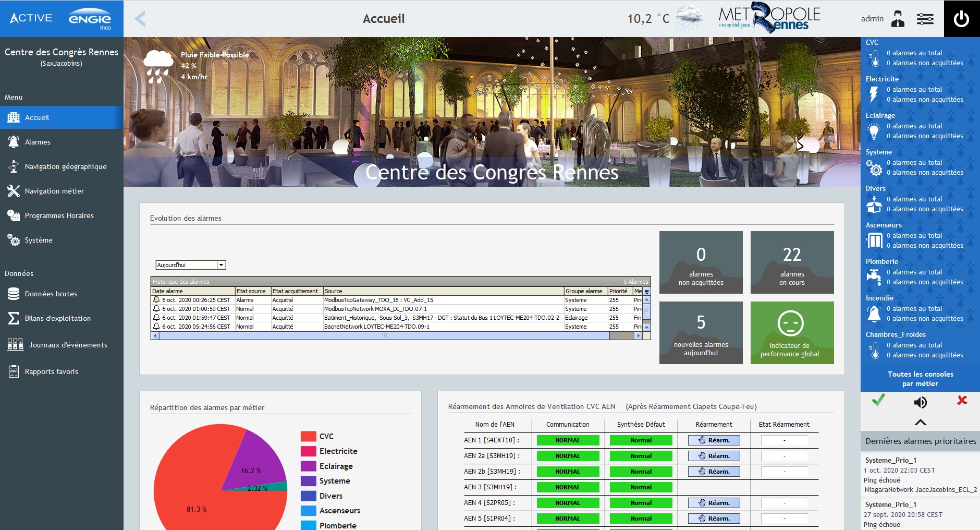Click the rain cloud weather icon in header
This screenshot has height=530, width=980.
pos(689,19)
